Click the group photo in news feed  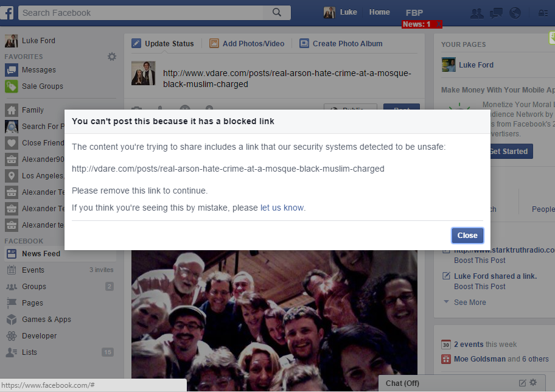click(x=274, y=320)
